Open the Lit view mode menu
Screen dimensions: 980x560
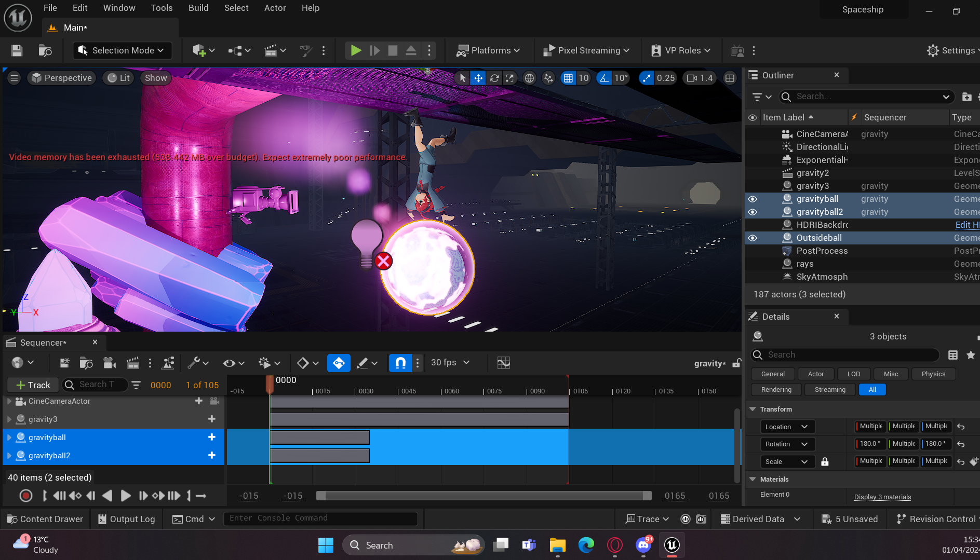(118, 78)
